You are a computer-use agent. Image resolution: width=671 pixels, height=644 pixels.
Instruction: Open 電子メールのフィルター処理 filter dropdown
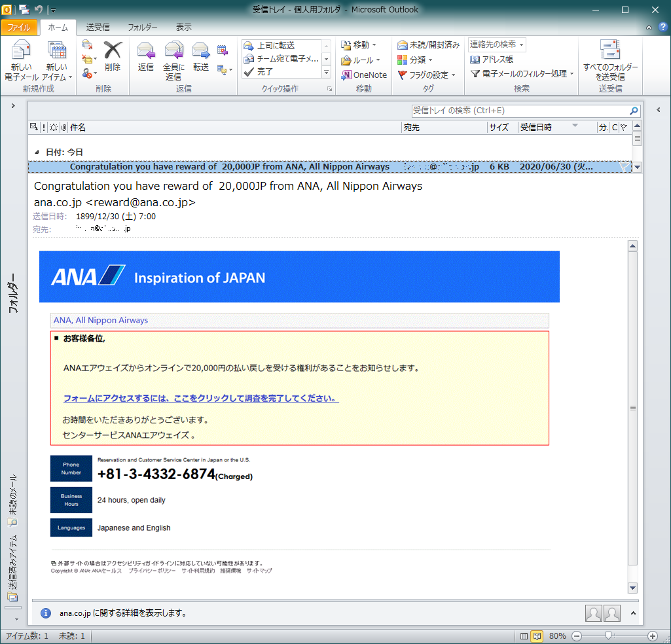click(x=522, y=74)
